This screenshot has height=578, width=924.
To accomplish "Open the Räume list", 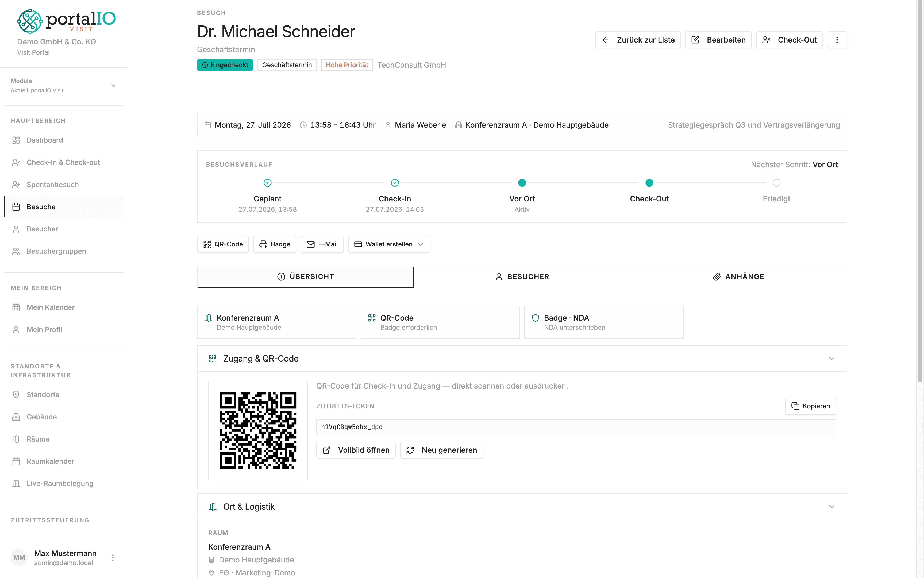I will pos(64,439).
